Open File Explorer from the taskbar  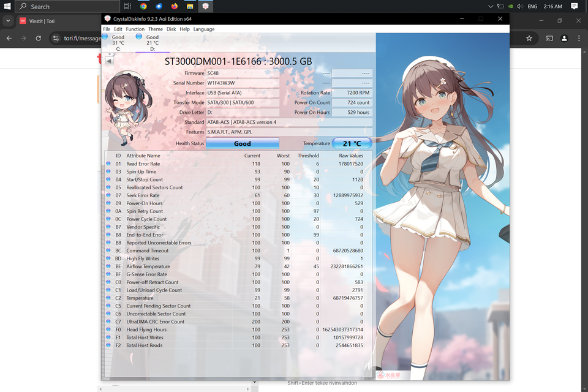[x=190, y=6]
